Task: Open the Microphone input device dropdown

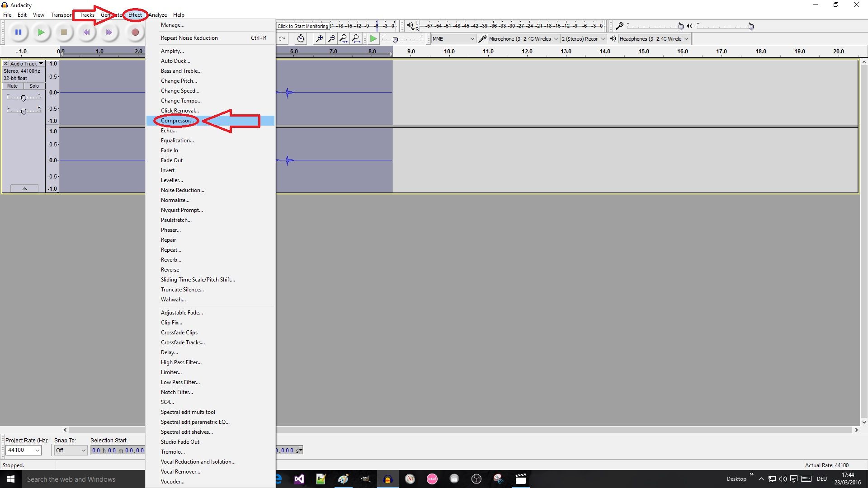Action: [556, 38]
